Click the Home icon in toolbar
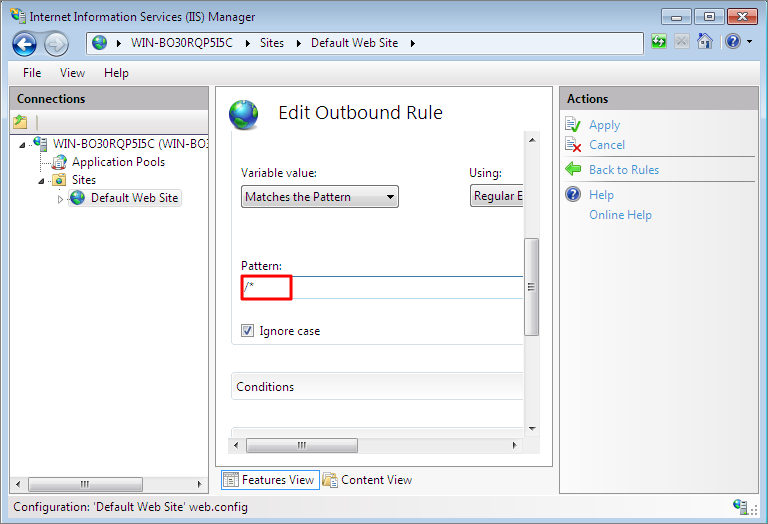The image size is (768, 524). [704, 41]
